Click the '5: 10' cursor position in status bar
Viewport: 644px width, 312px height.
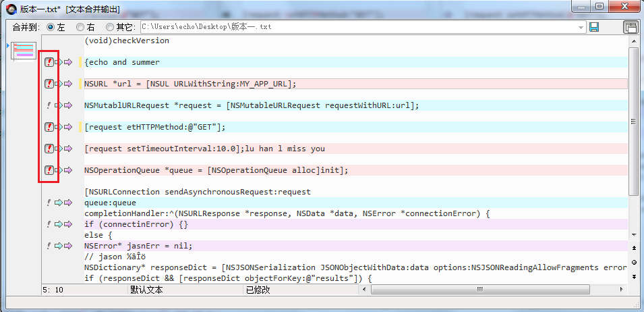click(x=53, y=290)
